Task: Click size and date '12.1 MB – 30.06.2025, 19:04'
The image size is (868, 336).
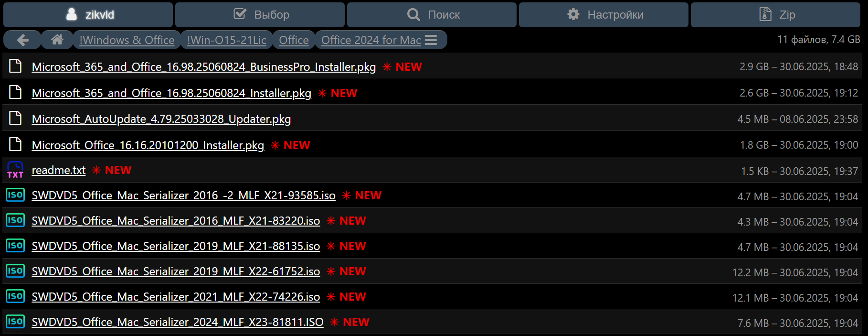Action: 795,298
